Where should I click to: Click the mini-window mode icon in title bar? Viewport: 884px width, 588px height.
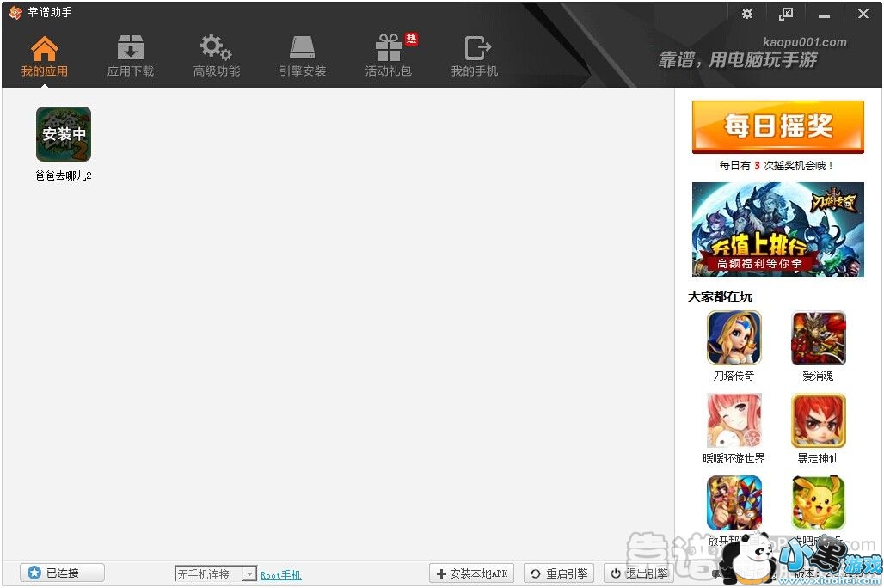(x=785, y=14)
